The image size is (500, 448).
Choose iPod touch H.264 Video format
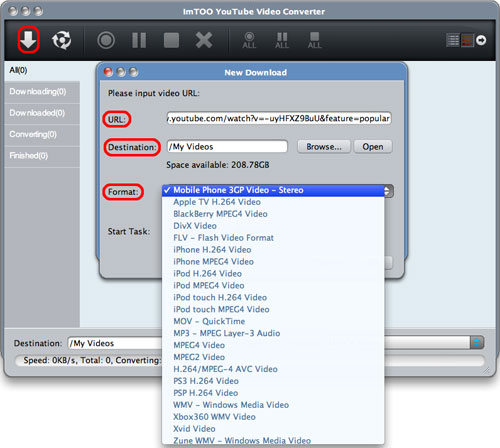(x=273, y=297)
